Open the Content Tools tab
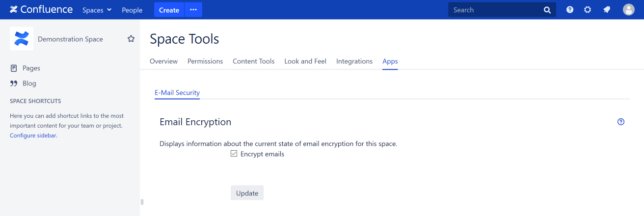The height and width of the screenshot is (216, 644). point(253,61)
